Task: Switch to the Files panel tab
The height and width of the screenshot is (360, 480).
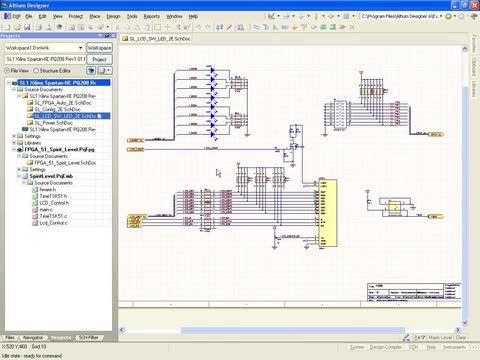Action: point(10,338)
